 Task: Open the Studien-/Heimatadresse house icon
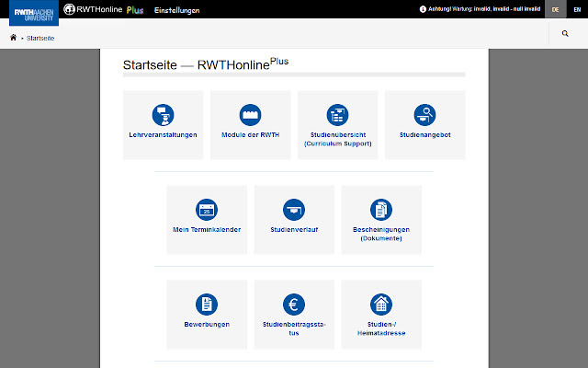[x=381, y=305]
